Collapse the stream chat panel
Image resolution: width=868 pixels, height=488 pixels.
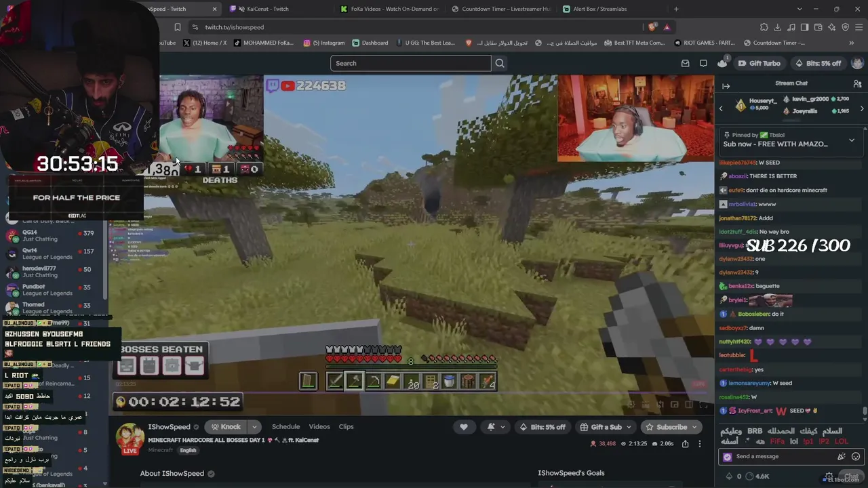click(x=726, y=86)
